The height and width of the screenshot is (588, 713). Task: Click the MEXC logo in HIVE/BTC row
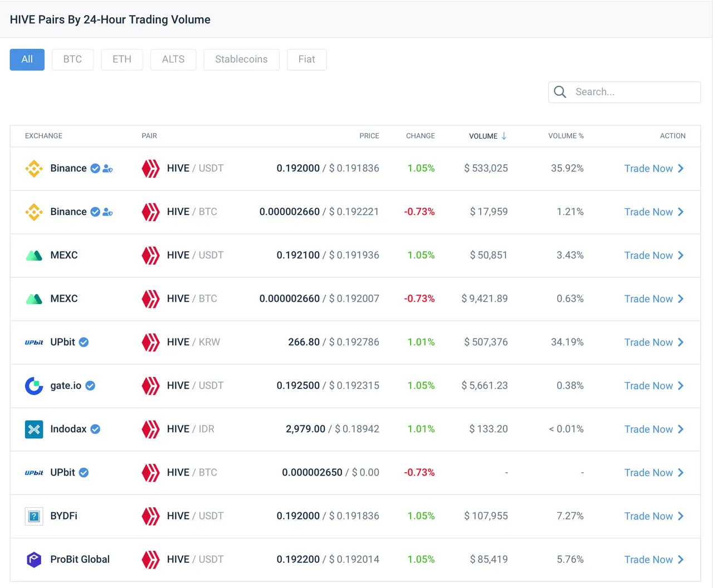coord(34,299)
